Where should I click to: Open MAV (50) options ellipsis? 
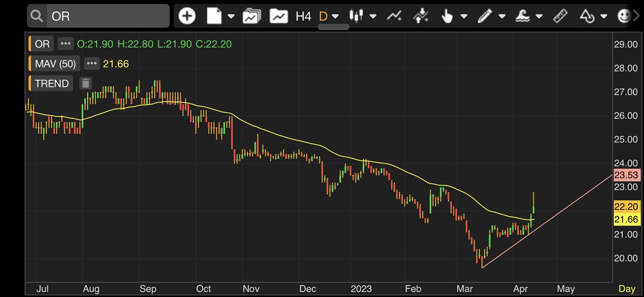pyautogui.click(x=92, y=64)
